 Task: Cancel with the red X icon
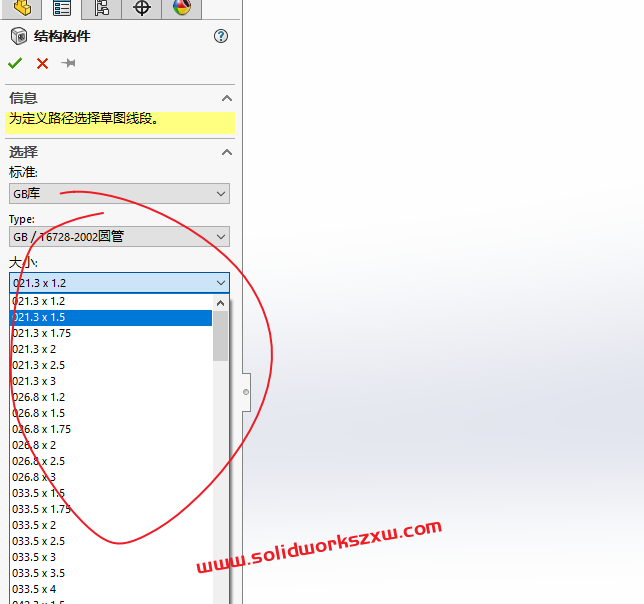42,63
